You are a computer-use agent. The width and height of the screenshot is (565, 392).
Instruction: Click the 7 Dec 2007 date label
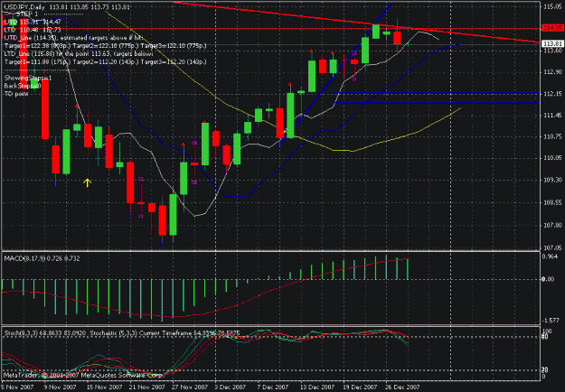click(x=273, y=387)
